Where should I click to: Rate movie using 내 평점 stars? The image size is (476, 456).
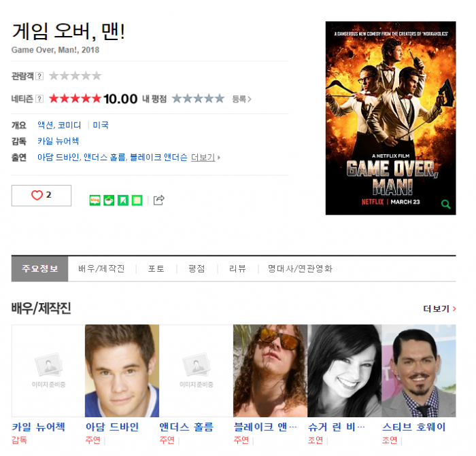pyautogui.click(x=197, y=99)
